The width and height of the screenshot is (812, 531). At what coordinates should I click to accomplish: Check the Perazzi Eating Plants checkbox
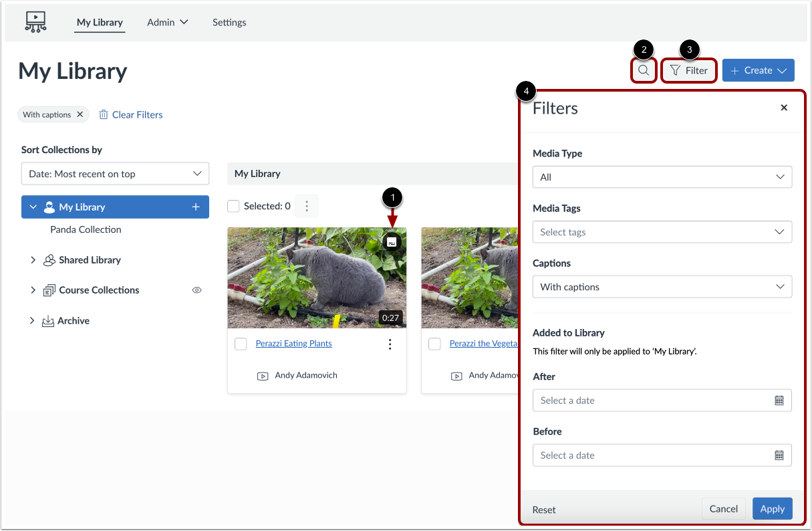pos(241,344)
